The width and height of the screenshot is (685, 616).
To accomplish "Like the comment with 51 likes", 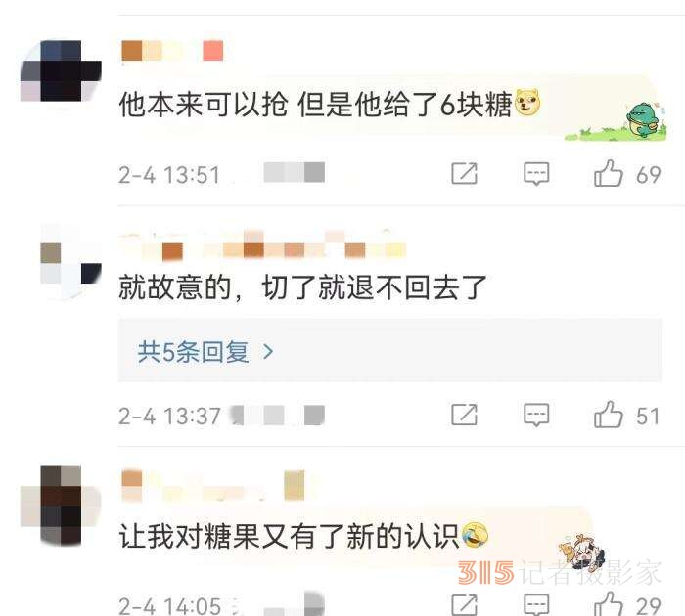I will click(608, 415).
